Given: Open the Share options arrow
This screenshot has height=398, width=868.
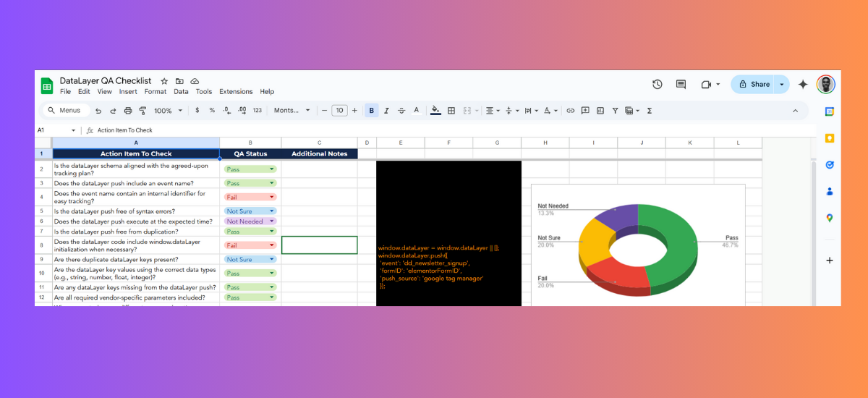Looking at the screenshot, I should click(781, 85).
